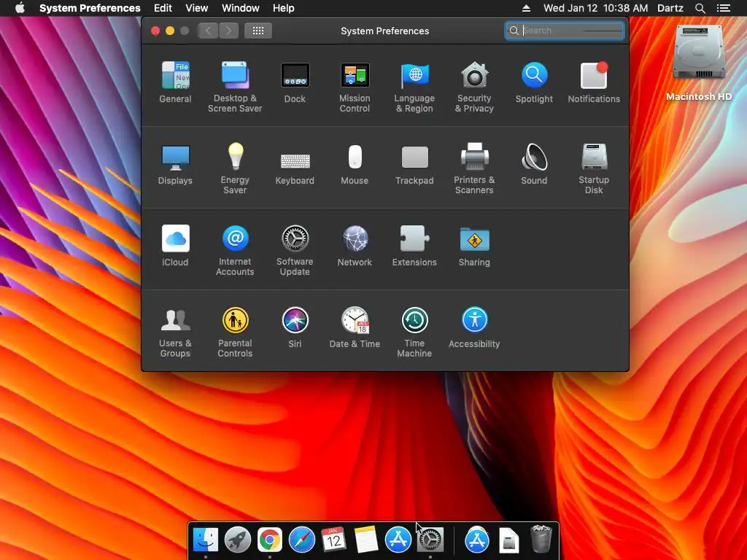Open Startup Disk preferences
The width and height of the screenshot is (747, 560).
click(594, 168)
